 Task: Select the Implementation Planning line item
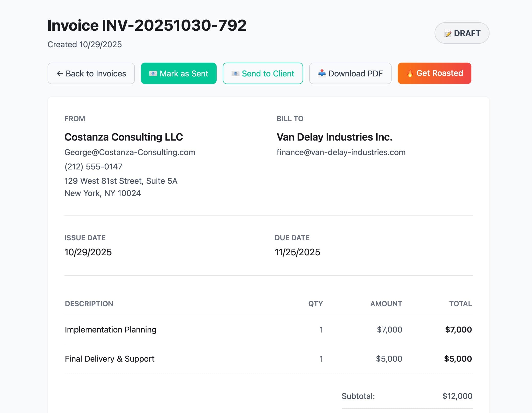click(x=110, y=330)
